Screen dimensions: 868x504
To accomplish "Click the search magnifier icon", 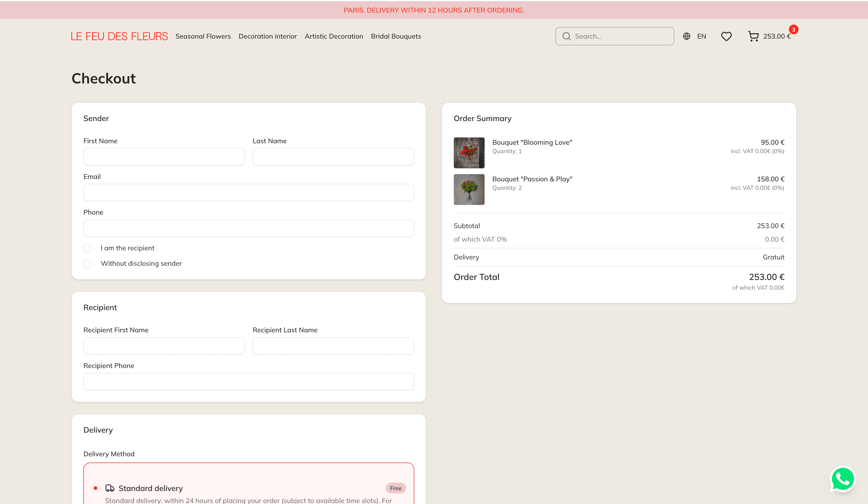I will tap(567, 36).
